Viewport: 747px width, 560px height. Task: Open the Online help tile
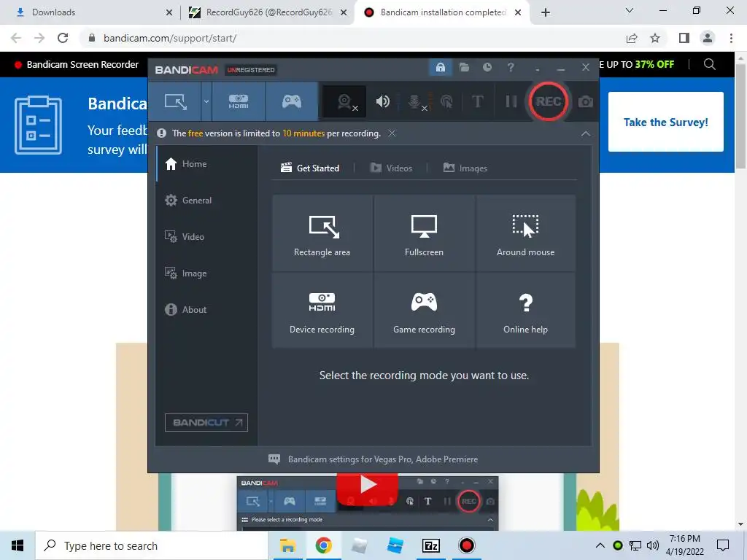point(525,310)
